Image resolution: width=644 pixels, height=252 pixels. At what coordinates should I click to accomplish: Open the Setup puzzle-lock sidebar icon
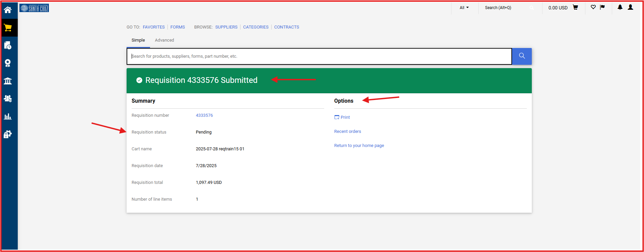[8, 134]
